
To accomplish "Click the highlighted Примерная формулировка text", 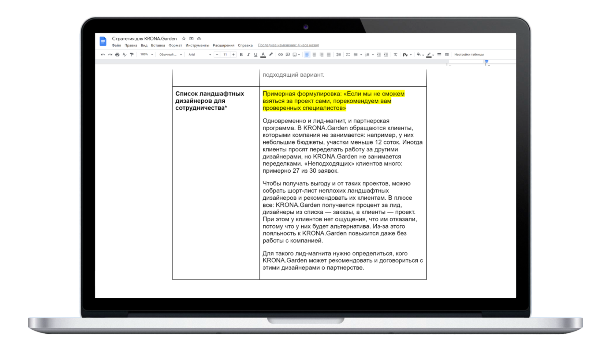I will click(x=333, y=101).
